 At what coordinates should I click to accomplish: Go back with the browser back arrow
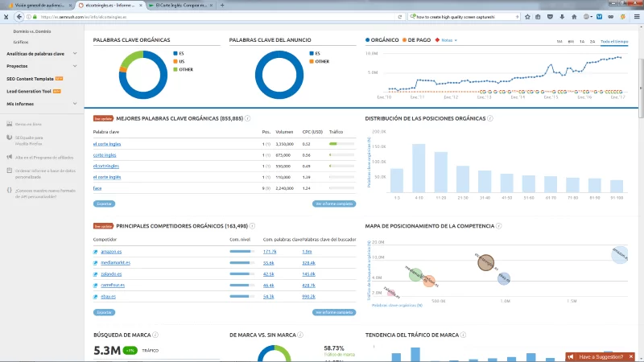coord(19,17)
